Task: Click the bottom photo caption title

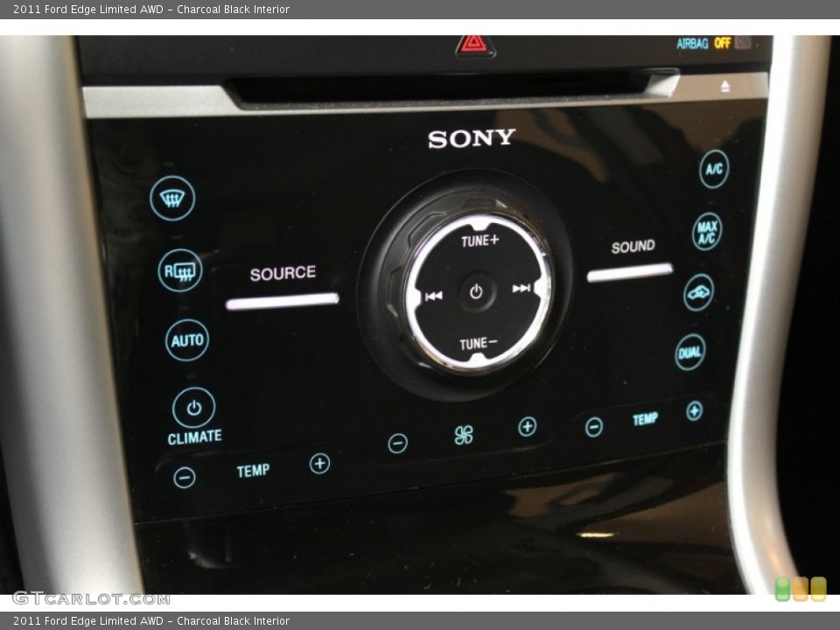Action: coord(151,621)
